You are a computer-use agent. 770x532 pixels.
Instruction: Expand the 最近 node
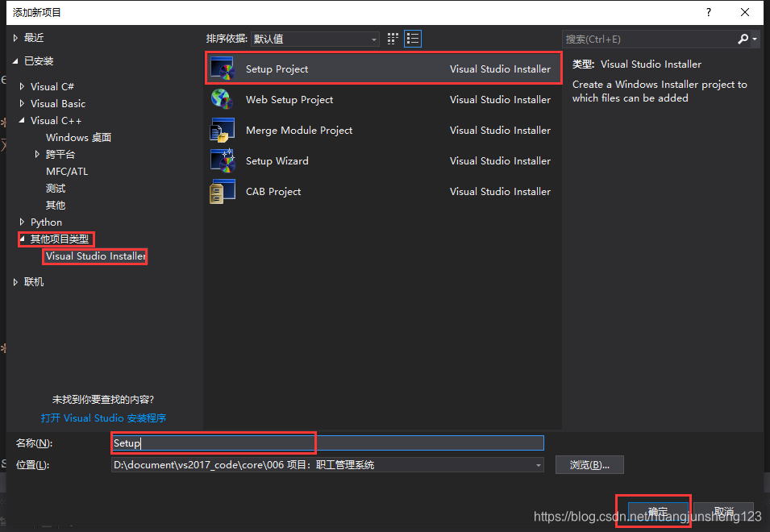pyautogui.click(x=15, y=38)
